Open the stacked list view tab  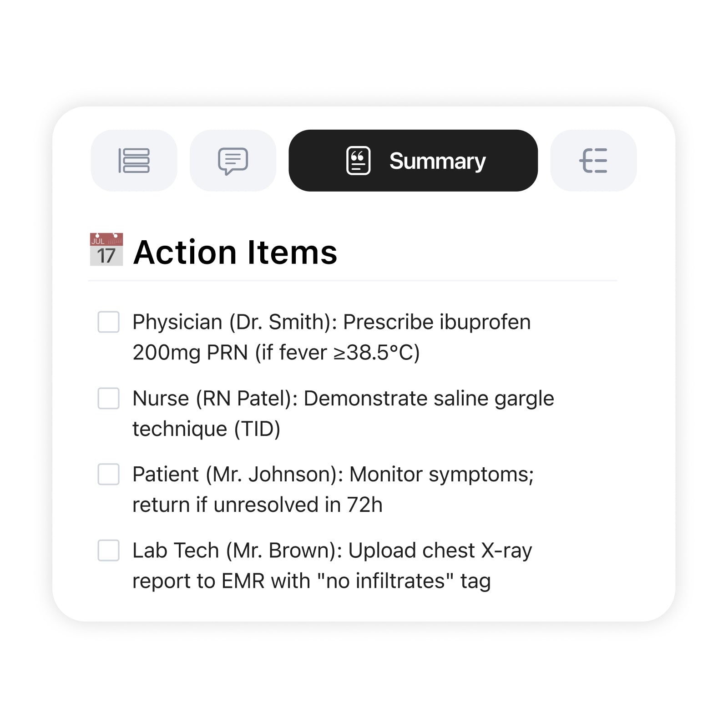tap(134, 161)
